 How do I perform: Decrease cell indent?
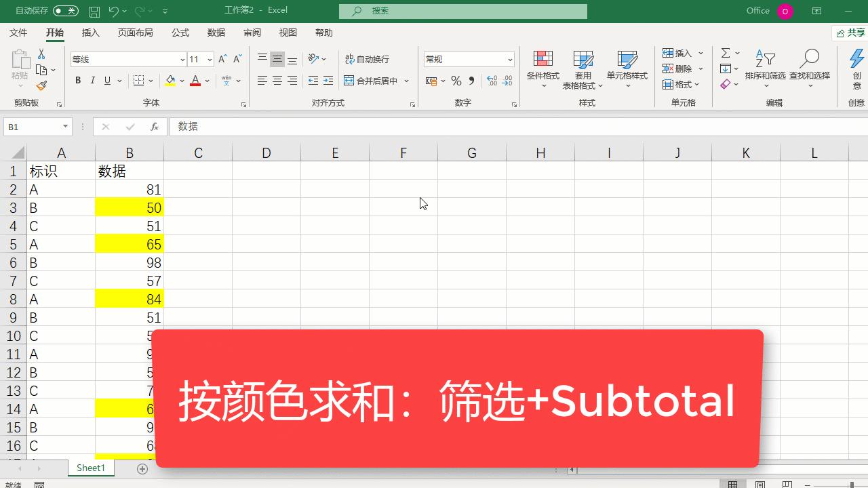[313, 81]
